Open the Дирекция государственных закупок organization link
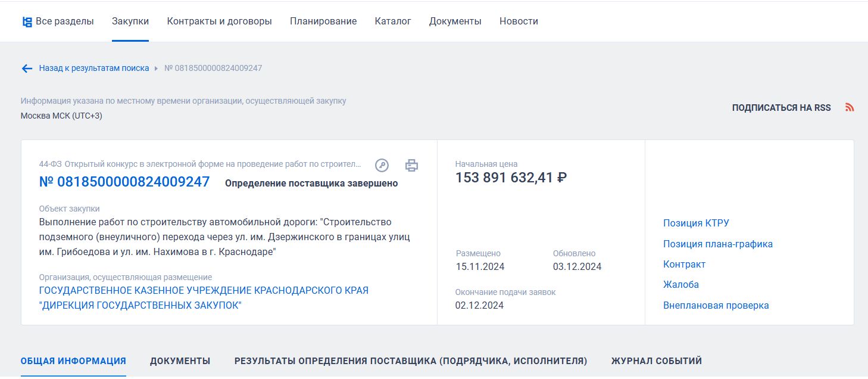 click(x=204, y=298)
